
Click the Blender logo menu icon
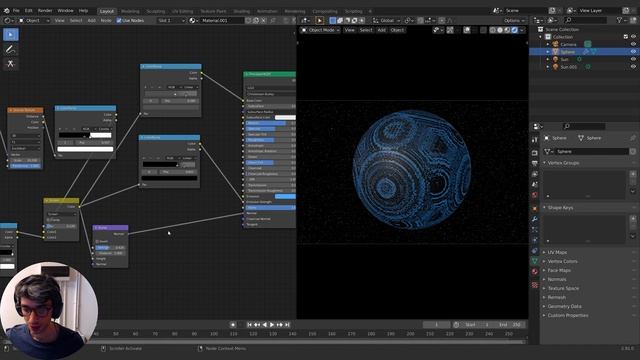pos(6,11)
